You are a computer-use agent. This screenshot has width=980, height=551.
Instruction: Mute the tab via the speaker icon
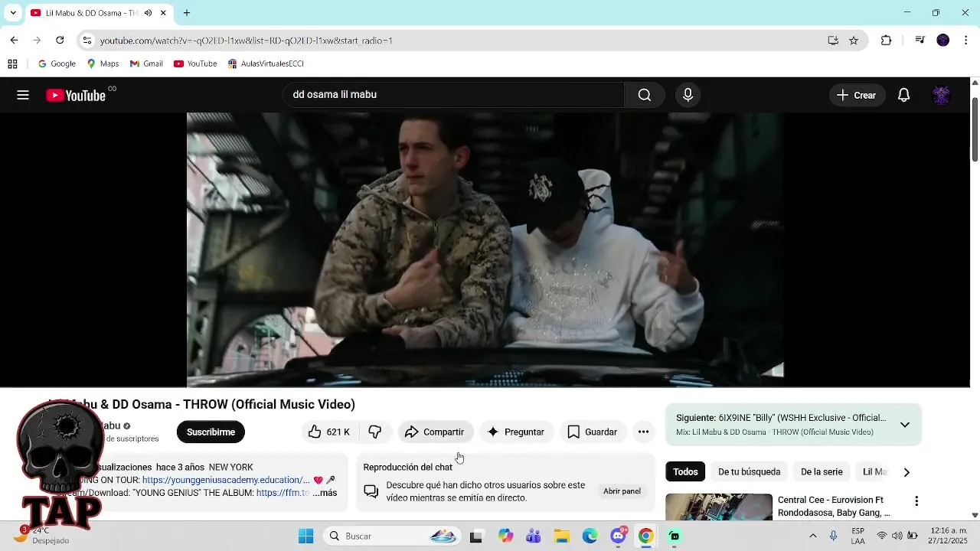[x=148, y=13]
